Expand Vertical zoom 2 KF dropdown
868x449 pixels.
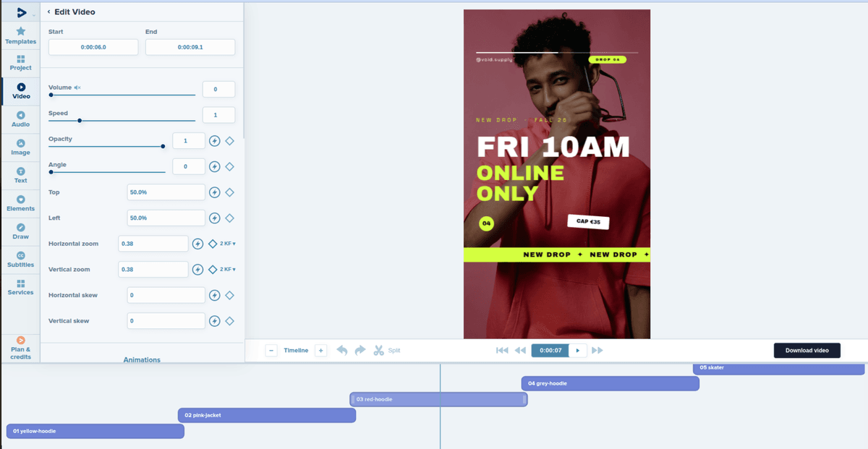(x=228, y=269)
